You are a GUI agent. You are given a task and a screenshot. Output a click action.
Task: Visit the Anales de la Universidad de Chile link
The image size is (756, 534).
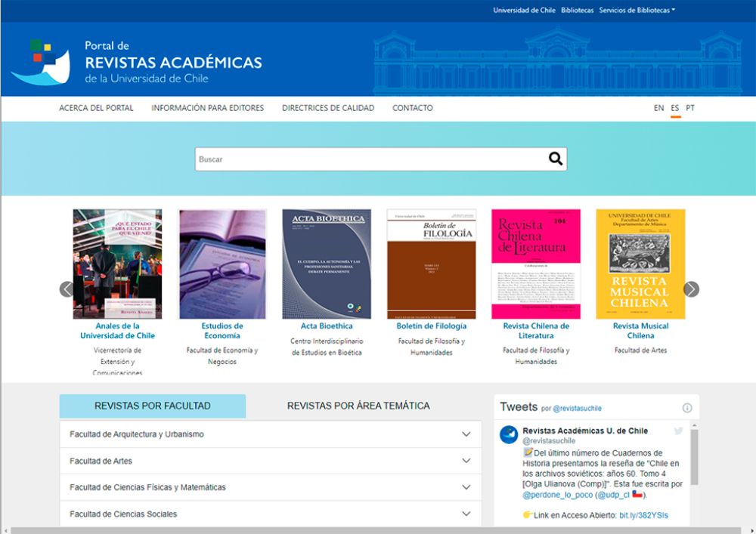click(x=116, y=330)
